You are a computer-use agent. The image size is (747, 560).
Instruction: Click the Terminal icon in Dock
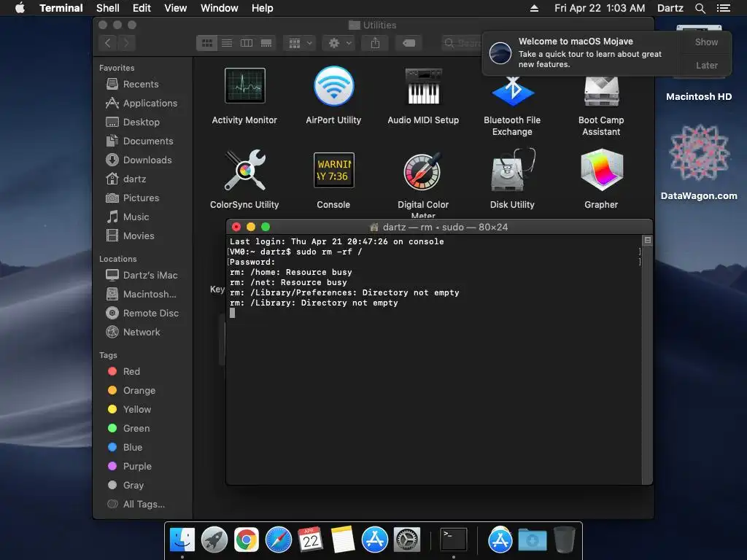453,540
